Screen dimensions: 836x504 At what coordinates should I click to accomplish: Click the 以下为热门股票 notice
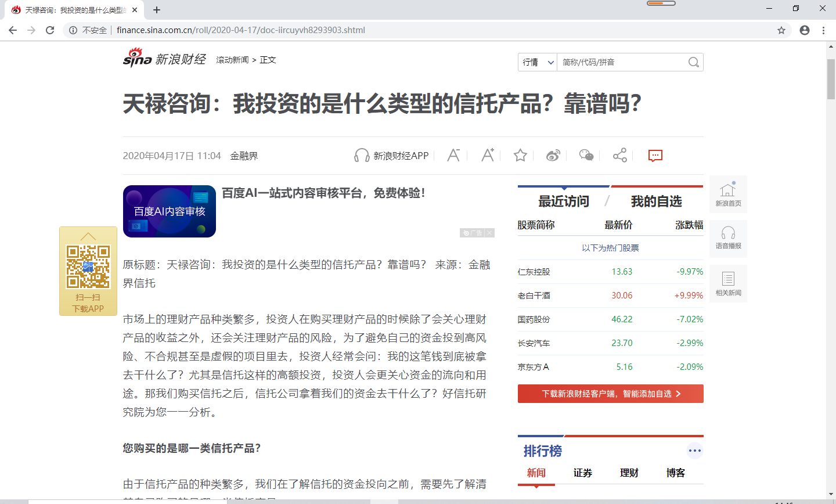coord(611,248)
